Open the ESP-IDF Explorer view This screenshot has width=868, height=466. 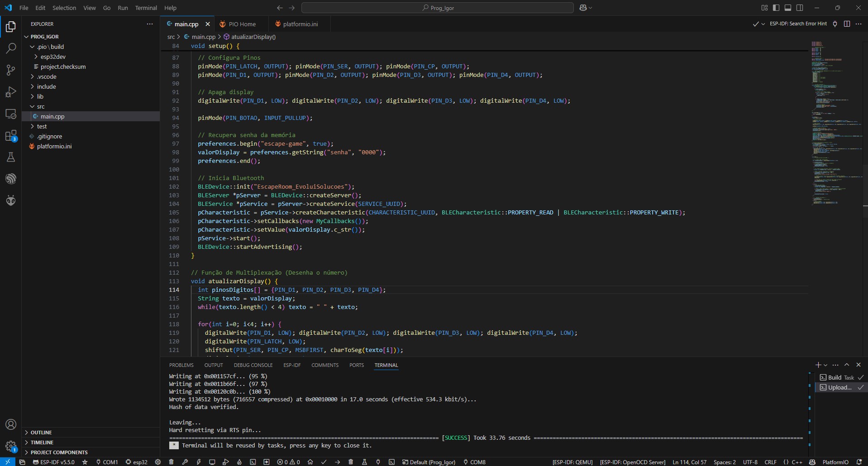point(11,179)
